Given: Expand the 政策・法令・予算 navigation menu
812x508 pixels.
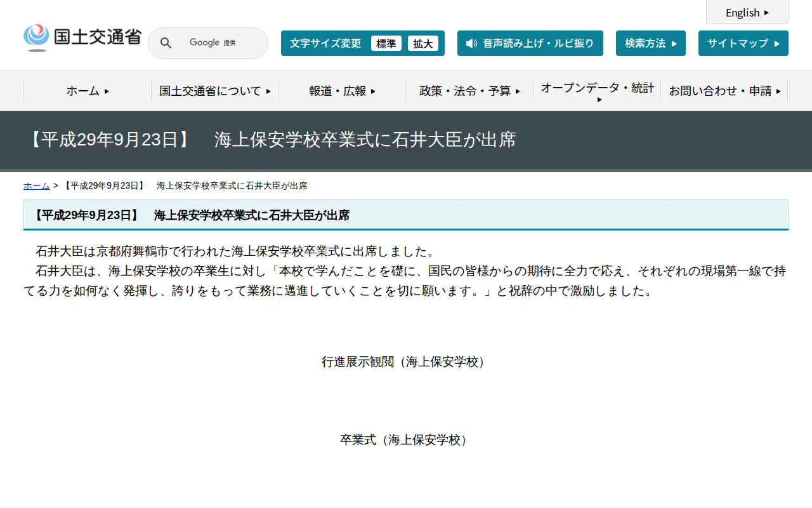Looking at the screenshot, I should [469, 91].
